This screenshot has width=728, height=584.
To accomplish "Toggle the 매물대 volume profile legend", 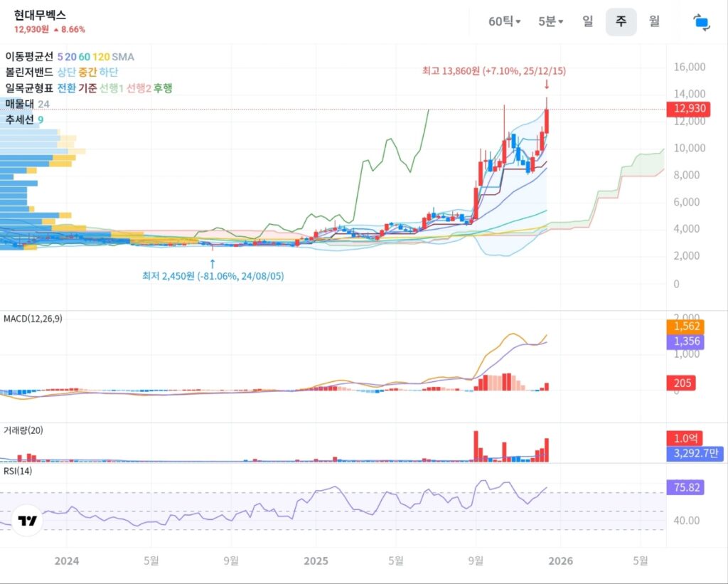I will (19, 104).
